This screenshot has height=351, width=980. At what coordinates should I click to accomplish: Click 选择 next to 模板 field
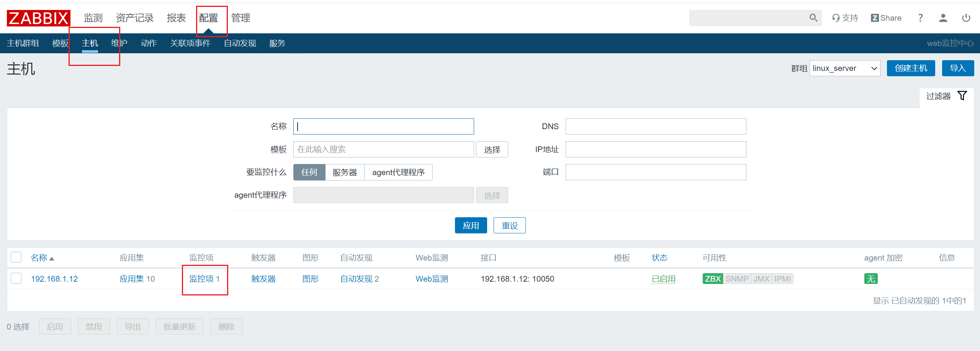tap(492, 149)
